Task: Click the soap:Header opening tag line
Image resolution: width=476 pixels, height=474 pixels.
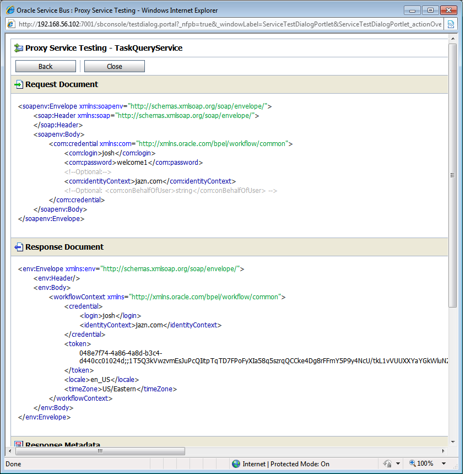Action: pos(147,116)
